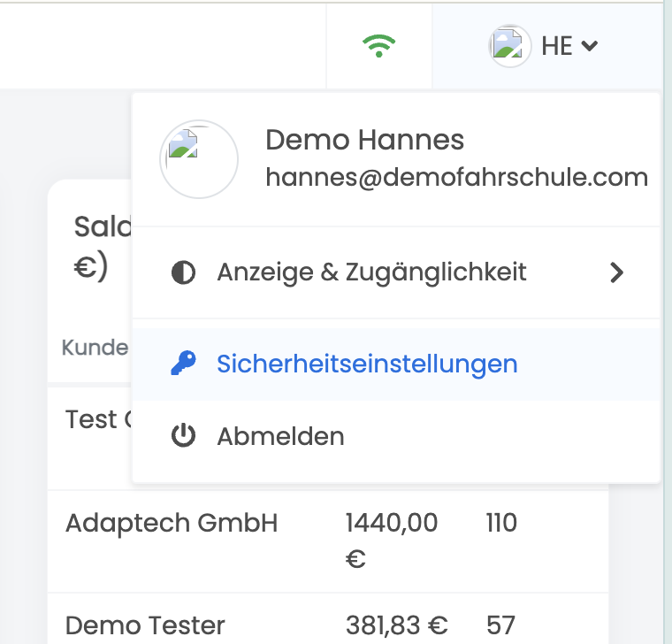672x644 pixels.
Task: Expand the submenu with the right-pointing chevron
Action: click(x=617, y=272)
